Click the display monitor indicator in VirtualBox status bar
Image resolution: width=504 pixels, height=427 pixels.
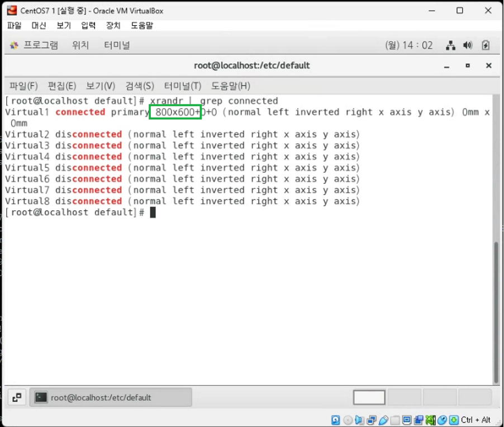407,420
